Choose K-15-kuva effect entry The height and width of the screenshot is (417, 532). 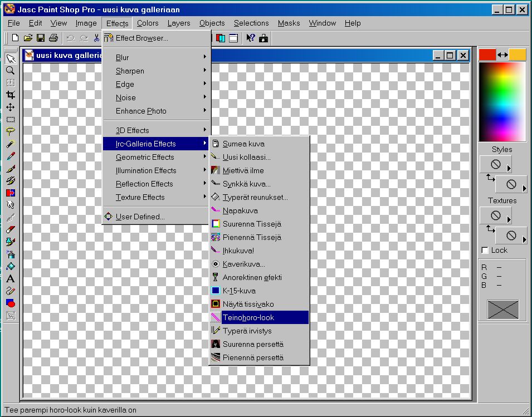tap(259, 291)
